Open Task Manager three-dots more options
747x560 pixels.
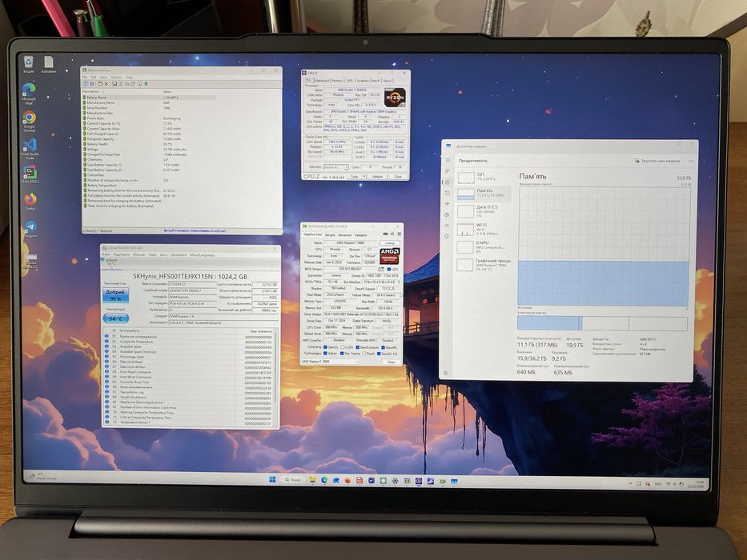pos(691,161)
